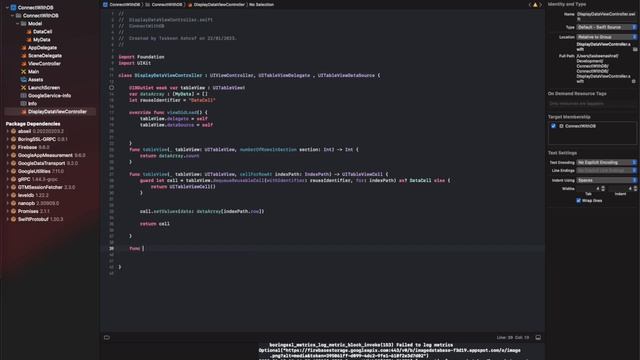The image size is (640, 360).
Task: Open the Main storyboard file
Action: [x=33, y=71]
